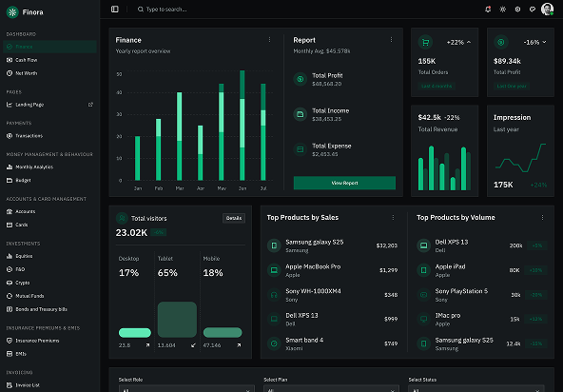Open Top Products by Sales options menu
563x392 pixels.
click(393, 217)
